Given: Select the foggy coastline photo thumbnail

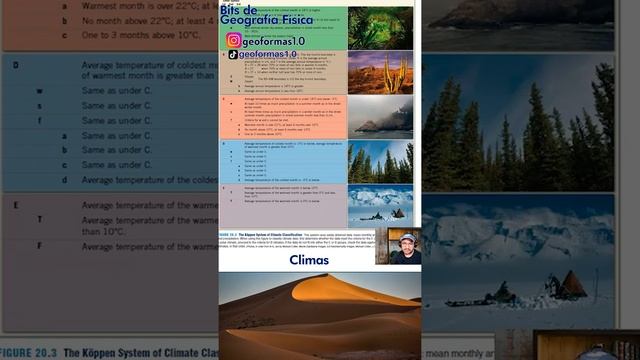Looking at the screenshot, I should pos(380,117).
